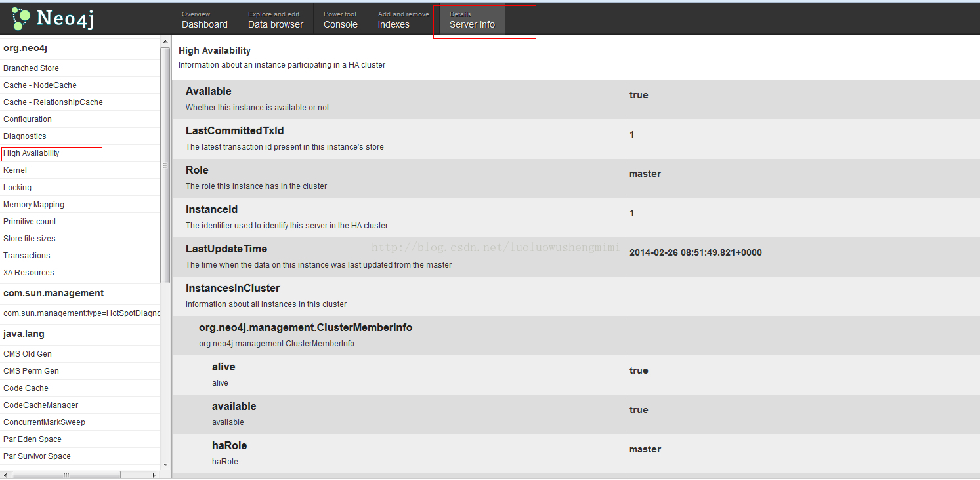This screenshot has width=980, height=480.
Task: Select High Availability in sidebar
Action: point(32,153)
